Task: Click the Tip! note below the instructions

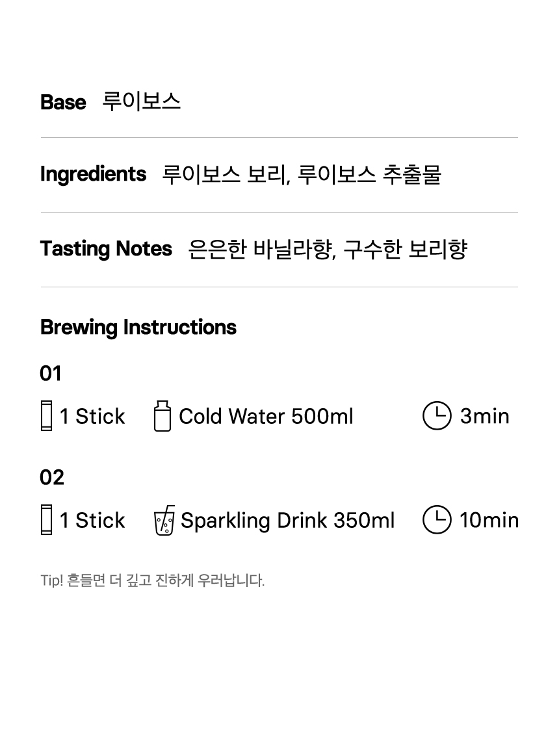Action: pos(152,580)
